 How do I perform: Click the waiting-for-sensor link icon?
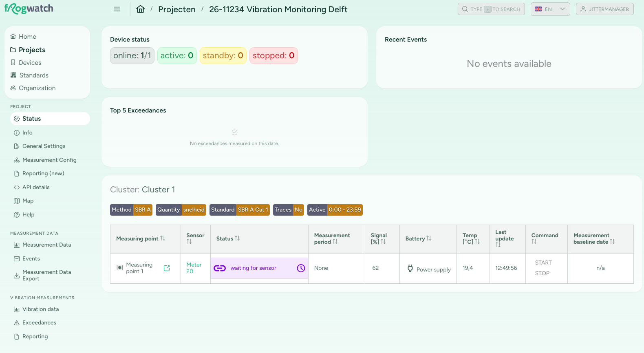pyautogui.click(x=220, y=268)
